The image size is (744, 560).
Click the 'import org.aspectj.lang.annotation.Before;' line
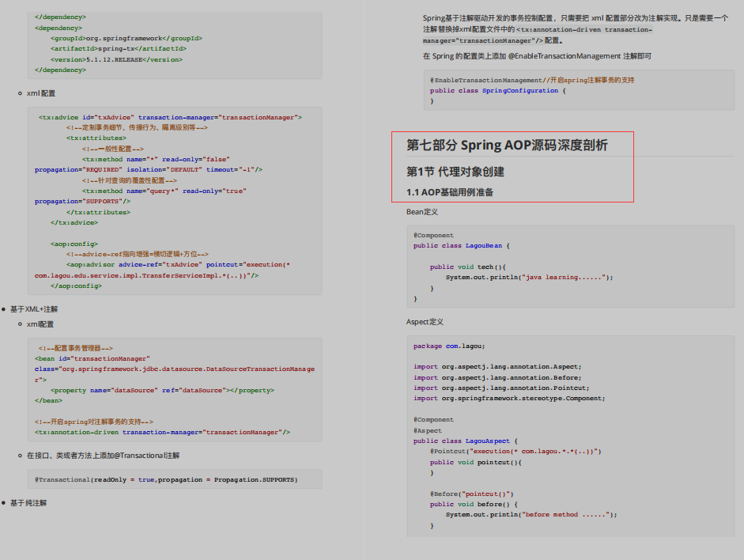click(497, 377)
